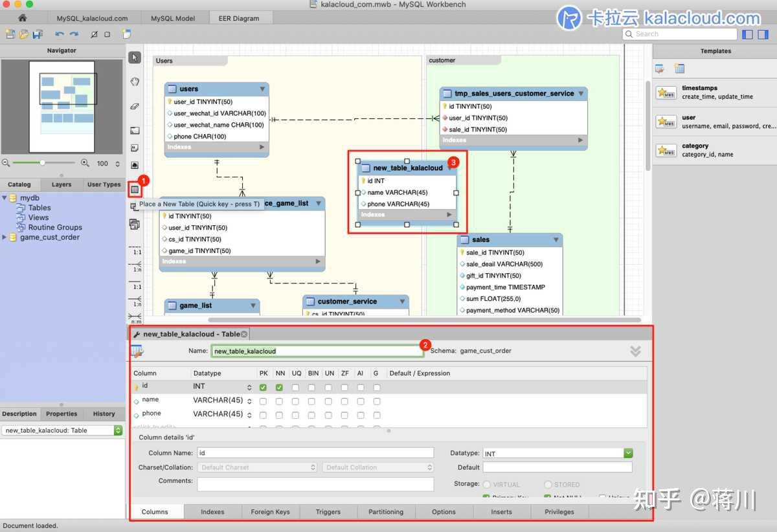
Task: Select the eraser deletion tool
Action: tap(135, 105)
